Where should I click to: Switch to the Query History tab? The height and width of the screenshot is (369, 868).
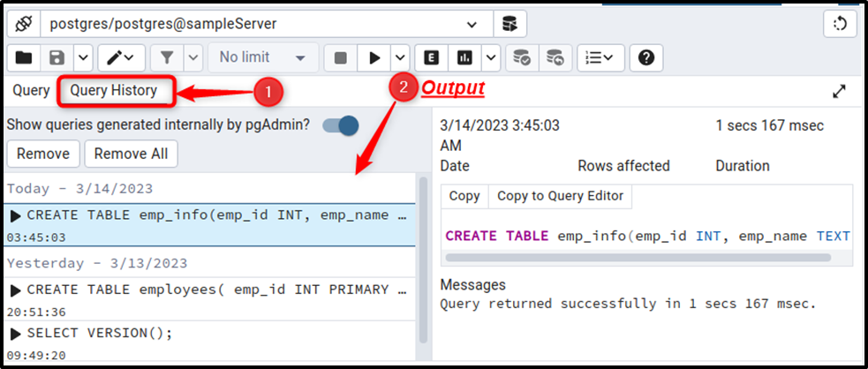click(x=114, y=90)
